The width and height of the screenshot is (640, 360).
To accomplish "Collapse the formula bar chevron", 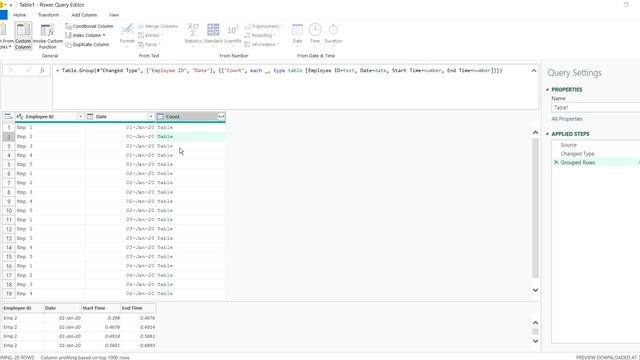I will coord(533,71).
